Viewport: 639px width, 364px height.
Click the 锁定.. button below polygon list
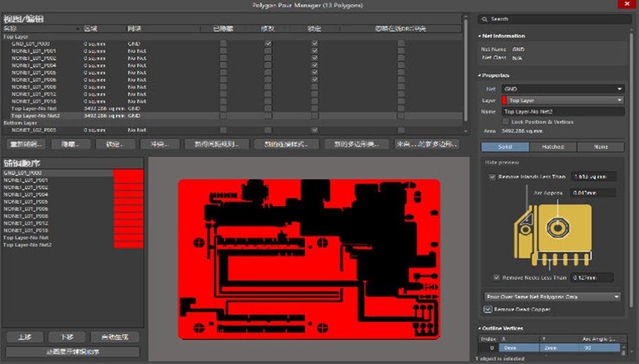click(115, 144)
